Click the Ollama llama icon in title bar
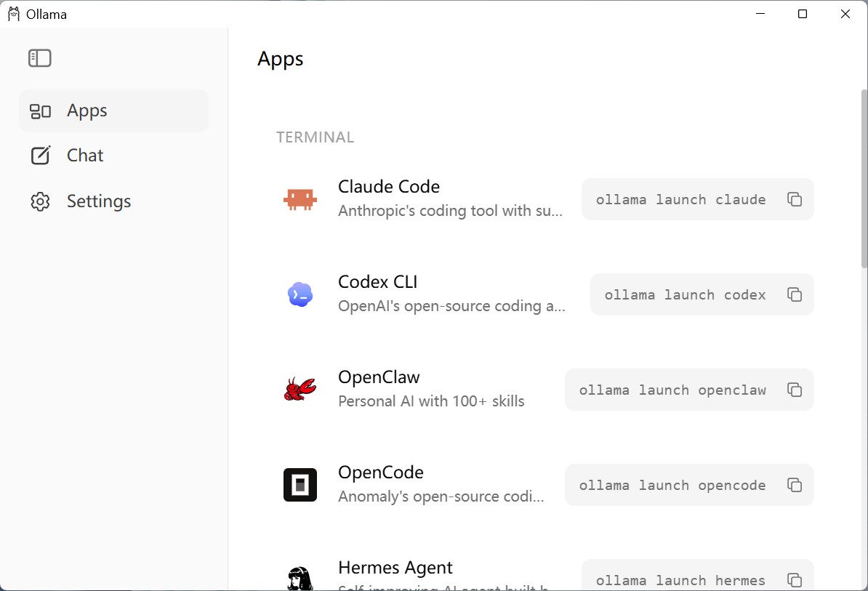 pos(14,14)
